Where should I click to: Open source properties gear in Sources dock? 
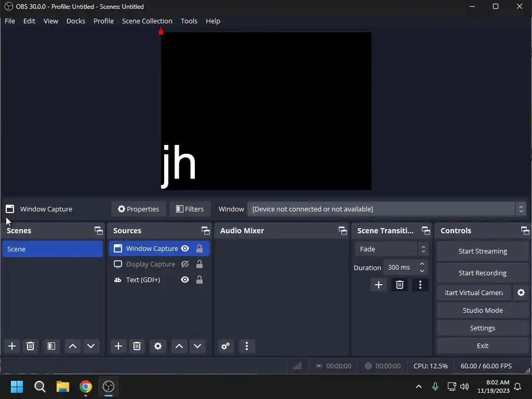[158, 346]
